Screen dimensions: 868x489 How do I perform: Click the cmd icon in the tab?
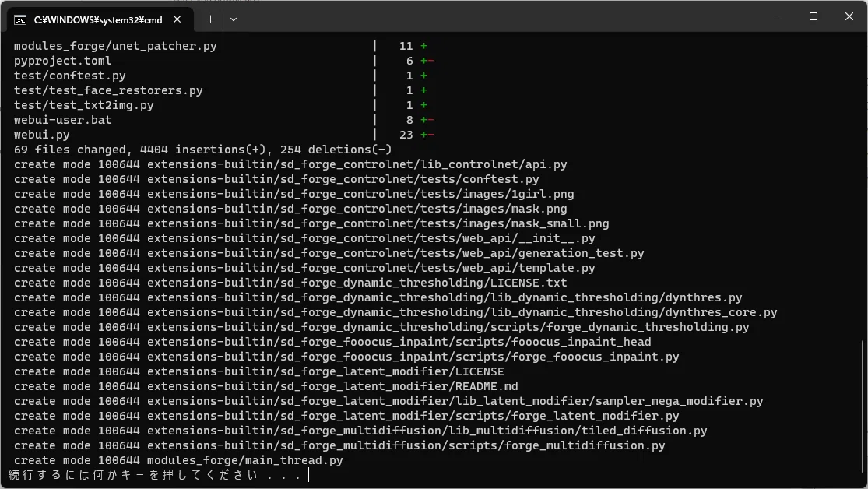20,20
